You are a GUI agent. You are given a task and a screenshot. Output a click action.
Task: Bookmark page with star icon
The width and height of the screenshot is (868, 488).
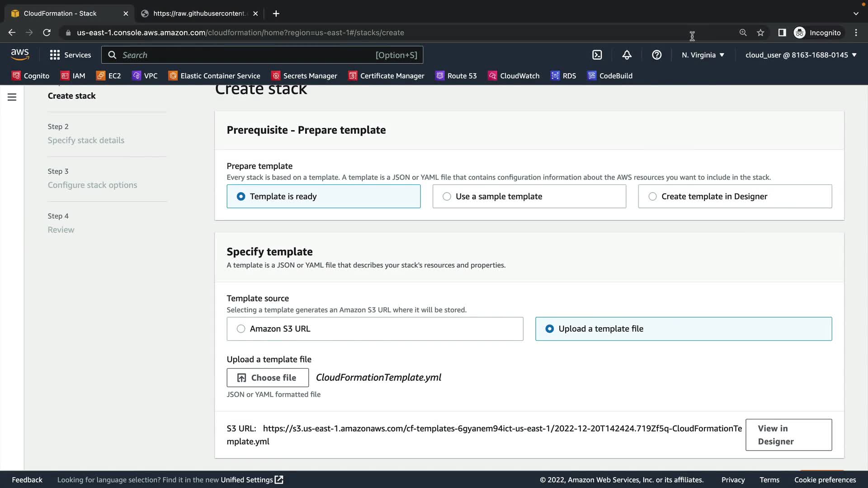tap(760, 33)
